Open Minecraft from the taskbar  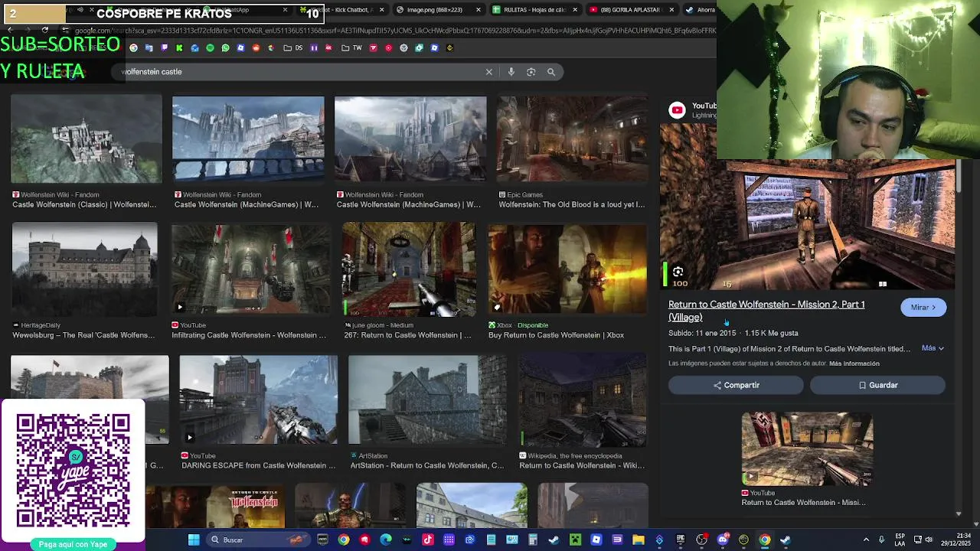click(x=575, y=540)
